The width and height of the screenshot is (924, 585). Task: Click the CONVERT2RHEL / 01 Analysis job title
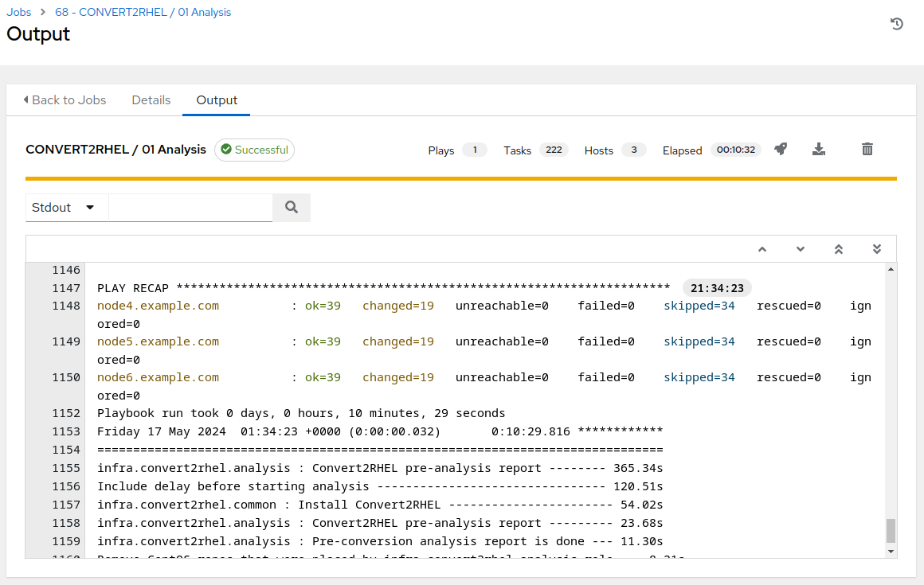[x=115, y=150]
